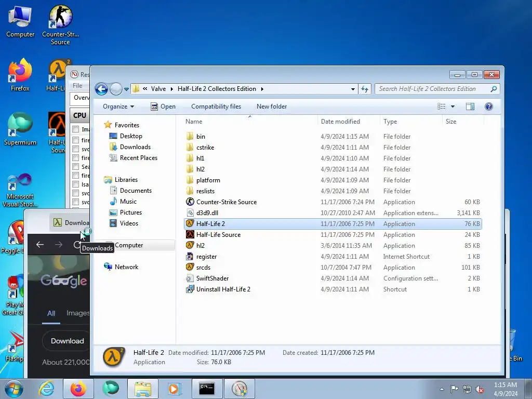Screen dimensions: 532x399
Task: Toggle the preview pane icon
Action: pyautogui.click(x=470, y=107)
